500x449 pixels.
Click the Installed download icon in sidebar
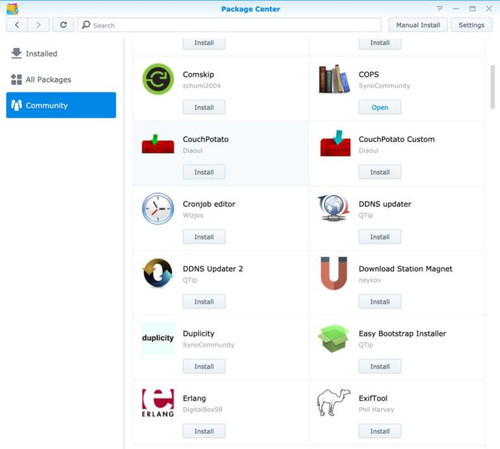tap(16, 53)
